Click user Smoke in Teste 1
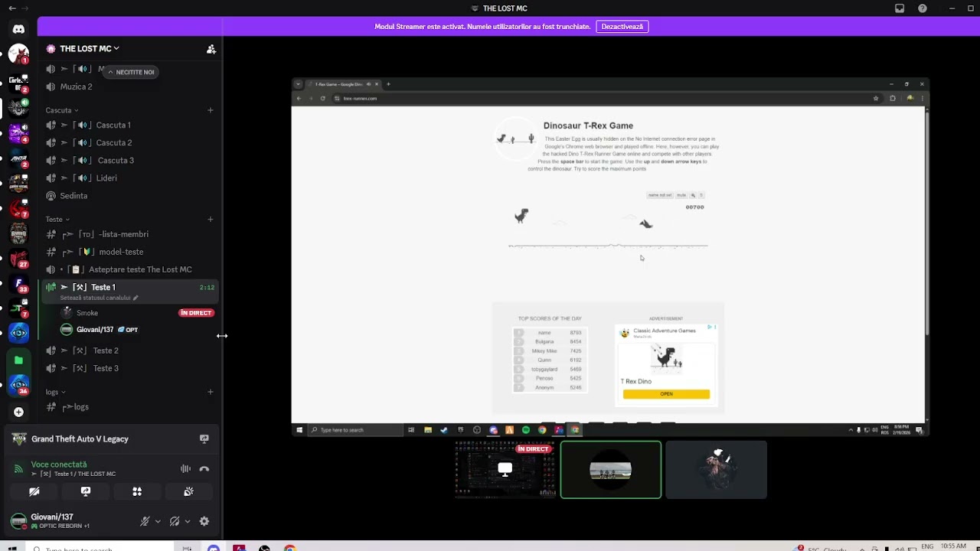The height and width of the screenshot is (551, 980). click(x=137, y=312)
